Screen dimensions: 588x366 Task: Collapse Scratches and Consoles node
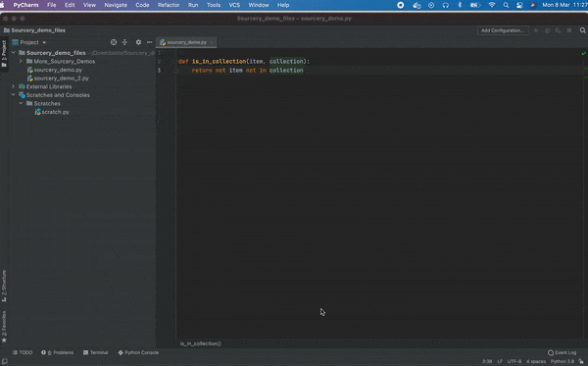(x=14, y=95)
